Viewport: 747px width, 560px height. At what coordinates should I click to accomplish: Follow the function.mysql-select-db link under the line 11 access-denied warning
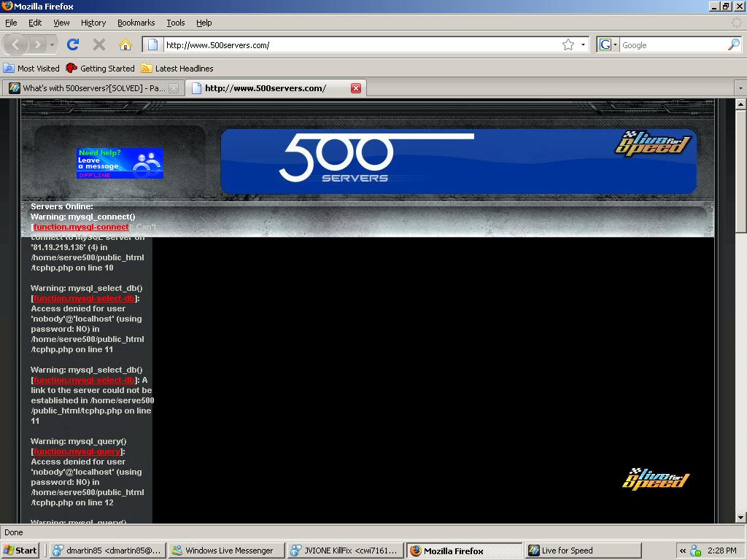84,380
